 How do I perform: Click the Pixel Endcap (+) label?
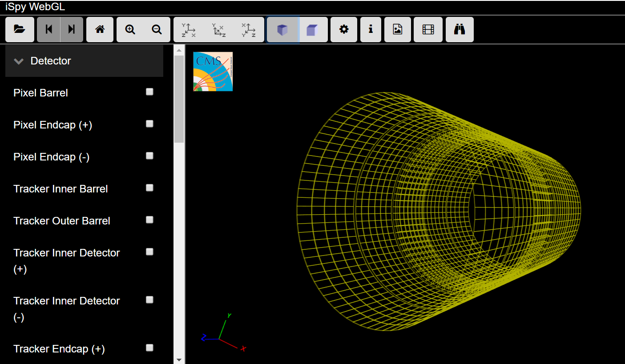point(53,125)
